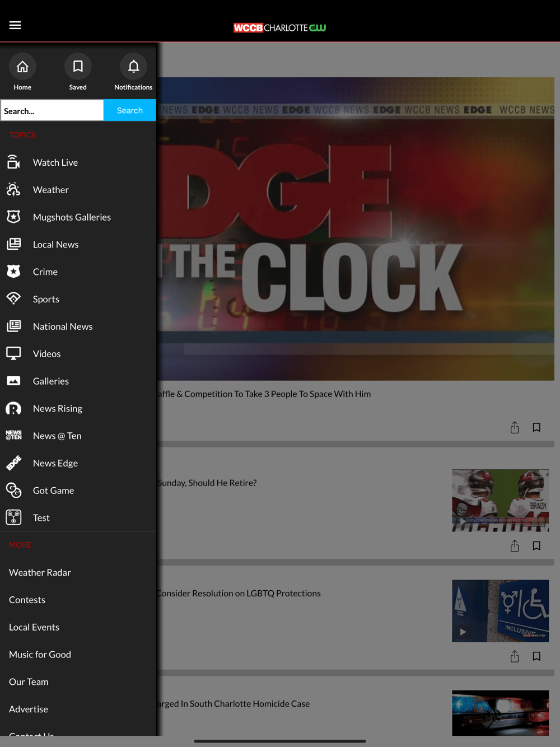Screen dimensions: 560x747
Task: Click the Weather icon in topics
Action: pos(13,190)
